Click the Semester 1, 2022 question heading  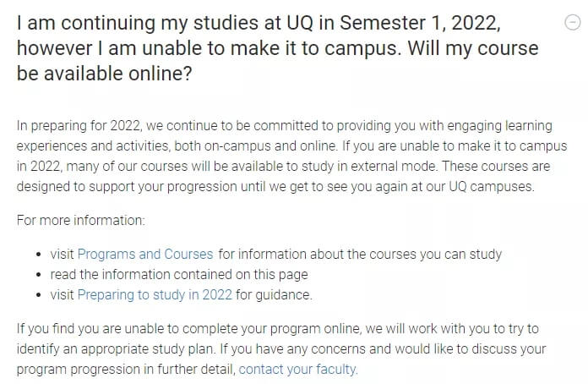pos(277,47)
